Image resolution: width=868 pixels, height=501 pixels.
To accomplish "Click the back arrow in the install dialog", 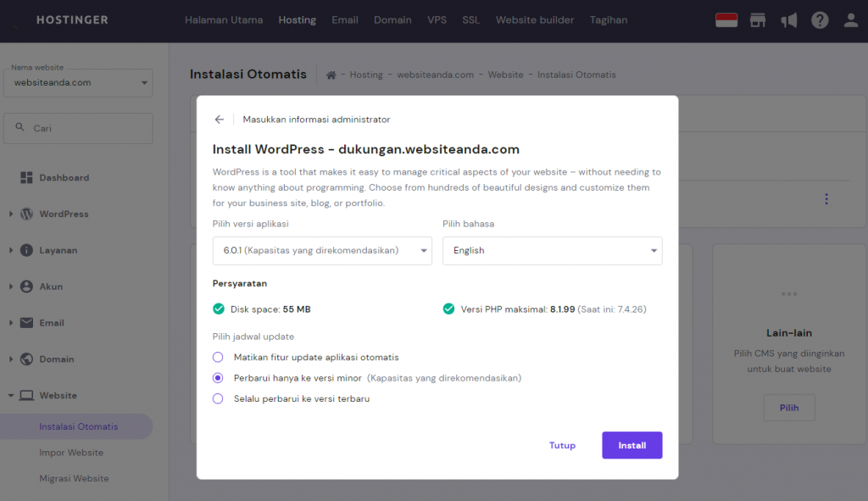I will click(x=219, y=120).
